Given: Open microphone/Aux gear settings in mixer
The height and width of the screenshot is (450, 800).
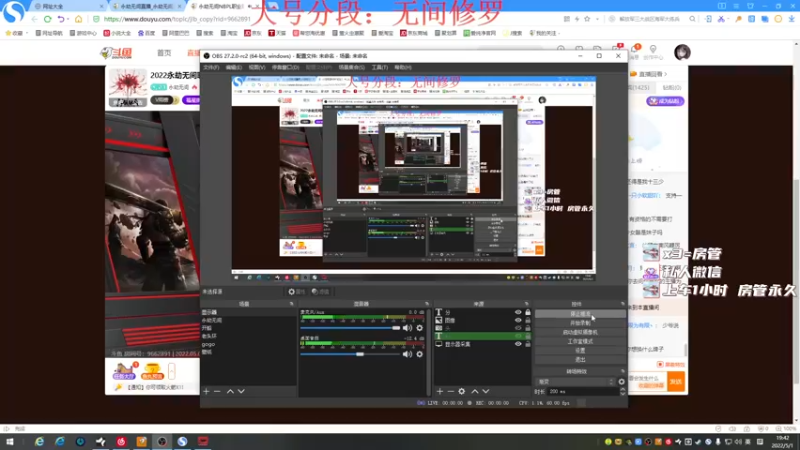Looking at the screenshot, I should tap(419, 328).
